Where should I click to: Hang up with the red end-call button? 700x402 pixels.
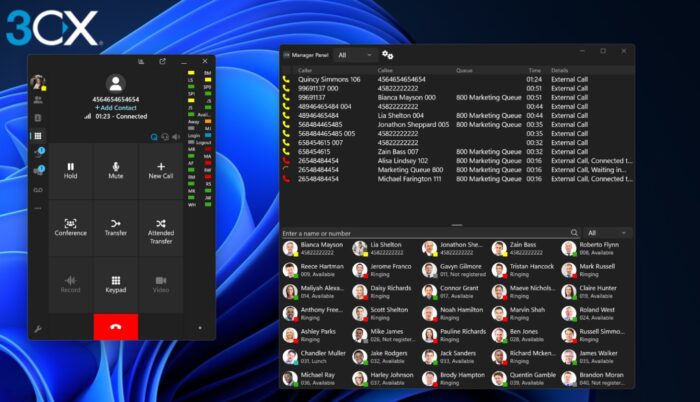(x=116, y=327)
